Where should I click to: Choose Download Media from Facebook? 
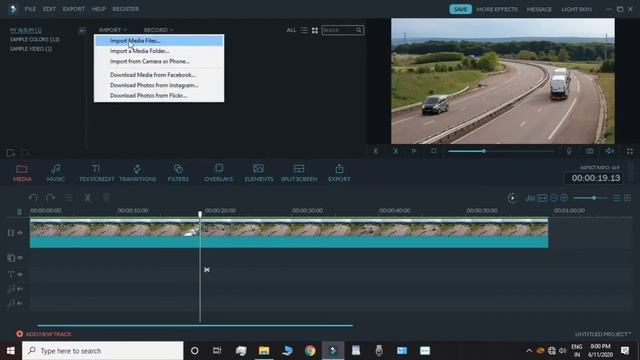tap(159, 75)
